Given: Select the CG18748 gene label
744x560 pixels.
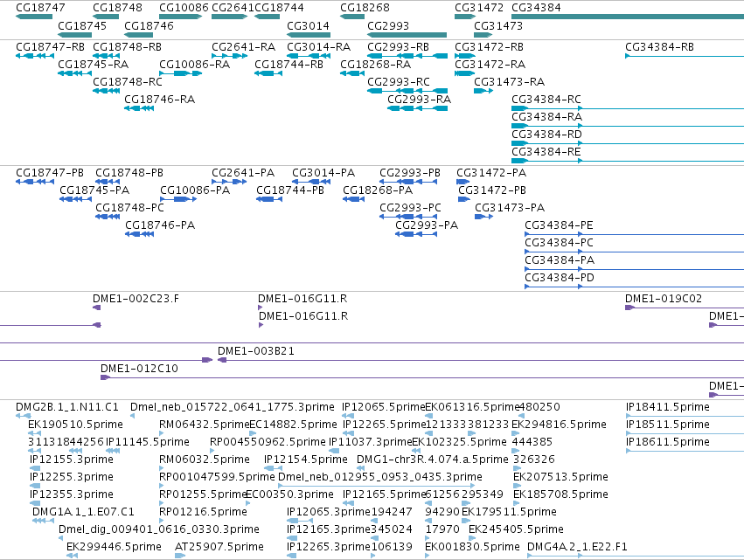Looking at the screenshot, I should click(x=117, y=8).
